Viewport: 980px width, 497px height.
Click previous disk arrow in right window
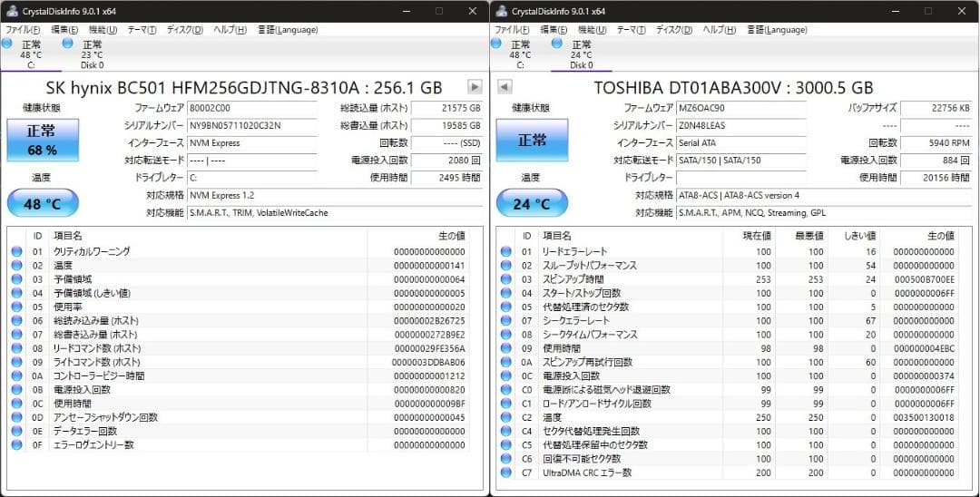coord(505,87)
